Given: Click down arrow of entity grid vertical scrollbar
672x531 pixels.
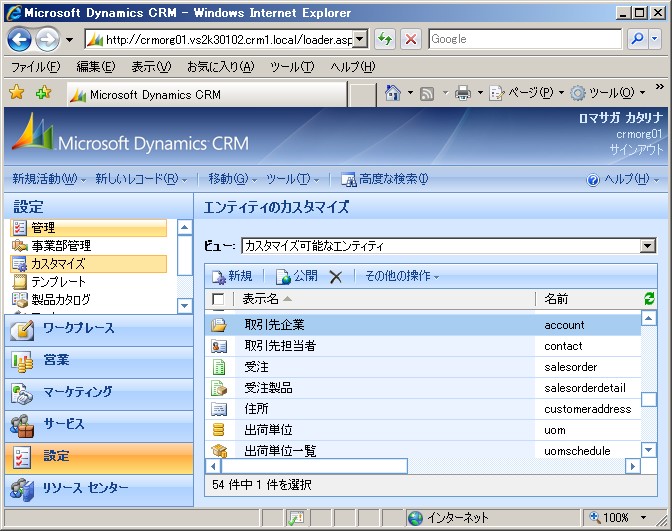Looking at the screenshot, I should (x=648, y=450).
